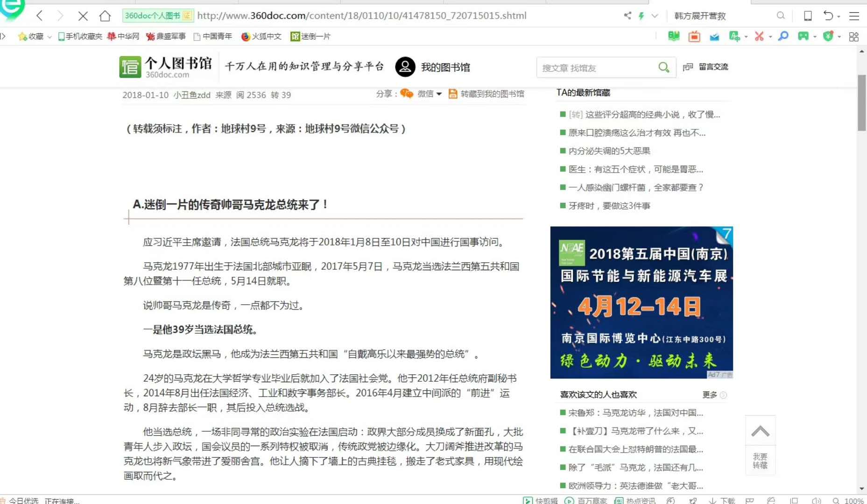Open the browser hamburger main menu
The width and height of the screenshot is (867, 504).
[854, 16]
